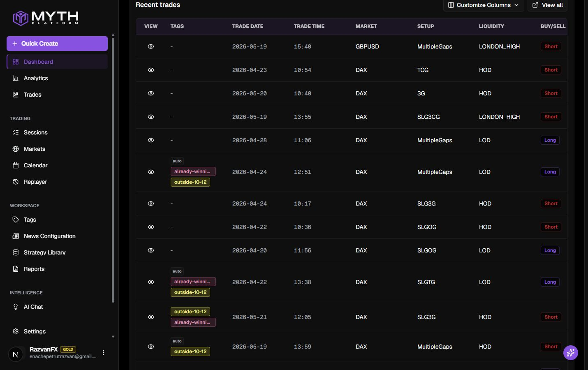Sort by the Trade Date column header
The image size is (588, 370).
(x=248, y=26)
